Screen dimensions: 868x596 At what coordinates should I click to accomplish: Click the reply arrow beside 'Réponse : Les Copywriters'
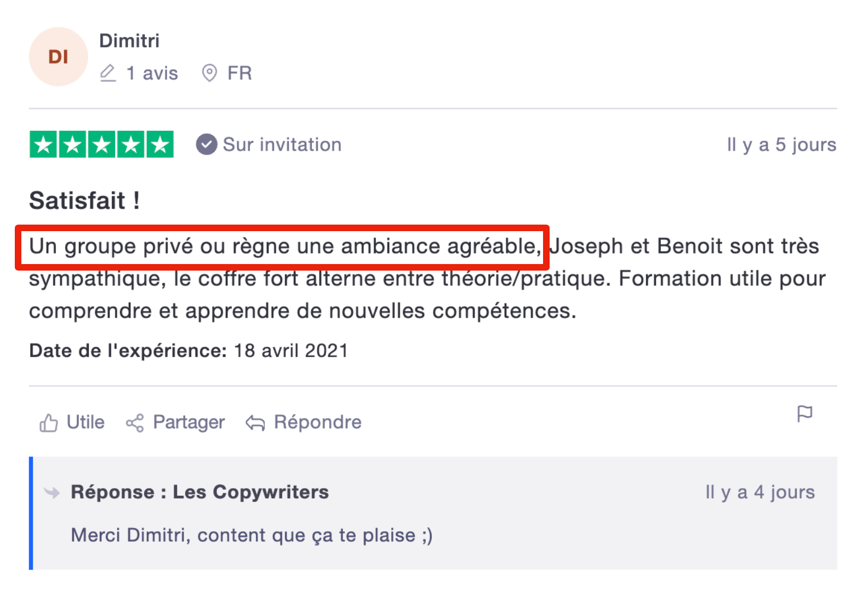point(52,492)
